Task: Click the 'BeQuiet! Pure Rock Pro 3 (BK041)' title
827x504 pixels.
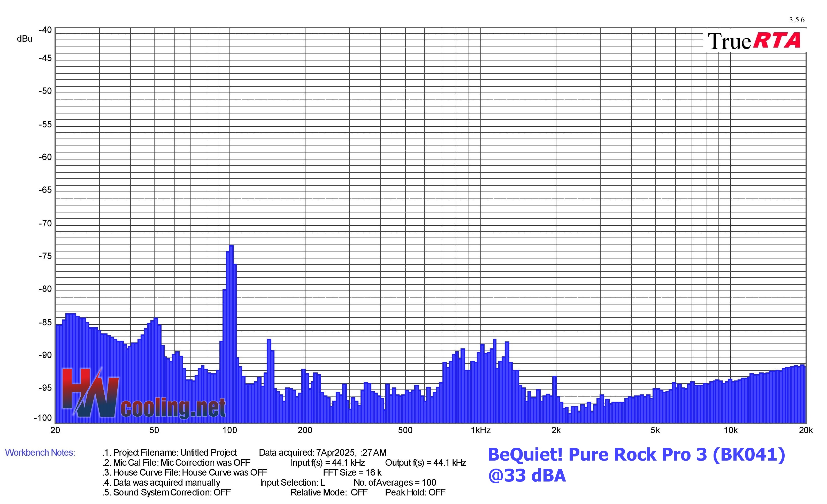Action: 636,455
